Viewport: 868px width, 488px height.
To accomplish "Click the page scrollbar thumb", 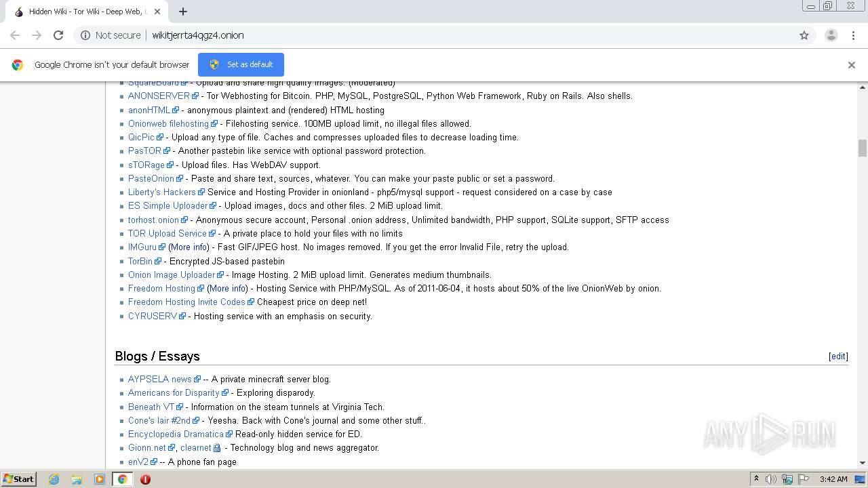I will (x=863, y=148).
